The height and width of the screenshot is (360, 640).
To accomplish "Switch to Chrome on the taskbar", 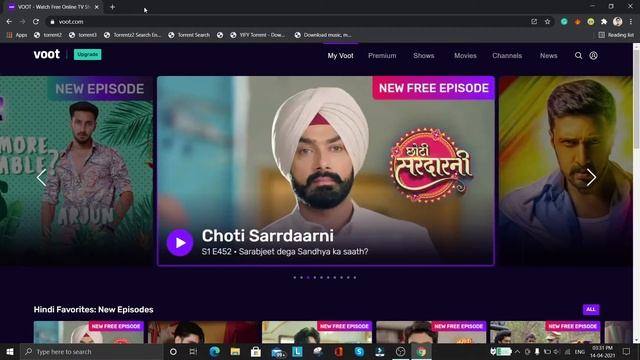I will pyautogui.click(x=421, y=351).
